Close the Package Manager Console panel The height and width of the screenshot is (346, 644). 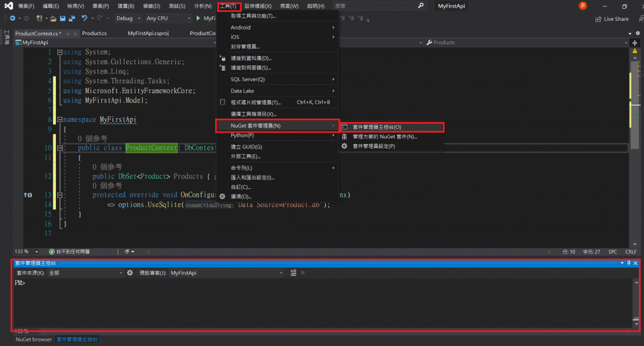635,263
